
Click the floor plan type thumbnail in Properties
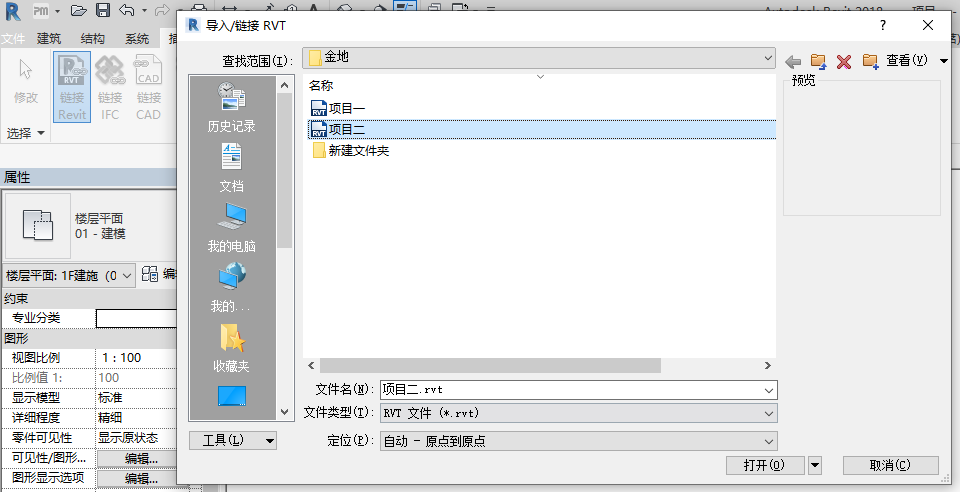click(38, 225)
